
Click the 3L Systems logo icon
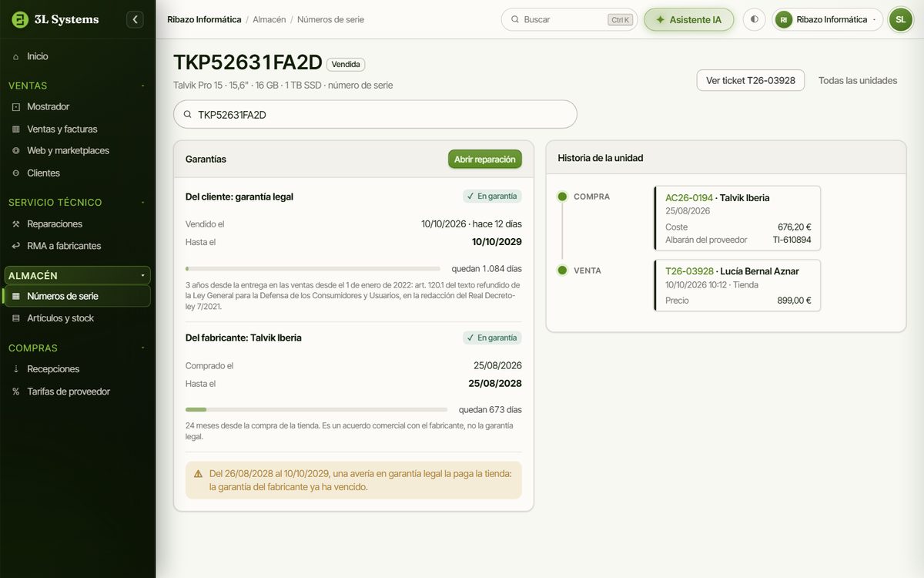(x=20, y=19)
